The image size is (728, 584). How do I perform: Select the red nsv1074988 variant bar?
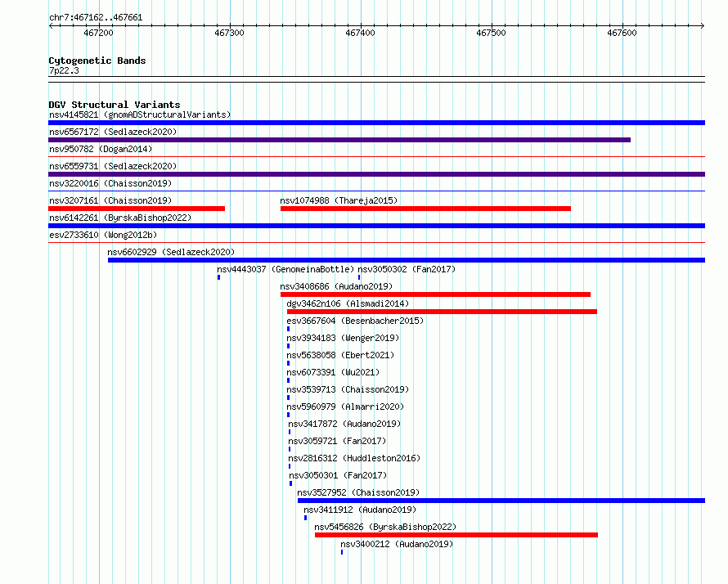coord(425,209)
